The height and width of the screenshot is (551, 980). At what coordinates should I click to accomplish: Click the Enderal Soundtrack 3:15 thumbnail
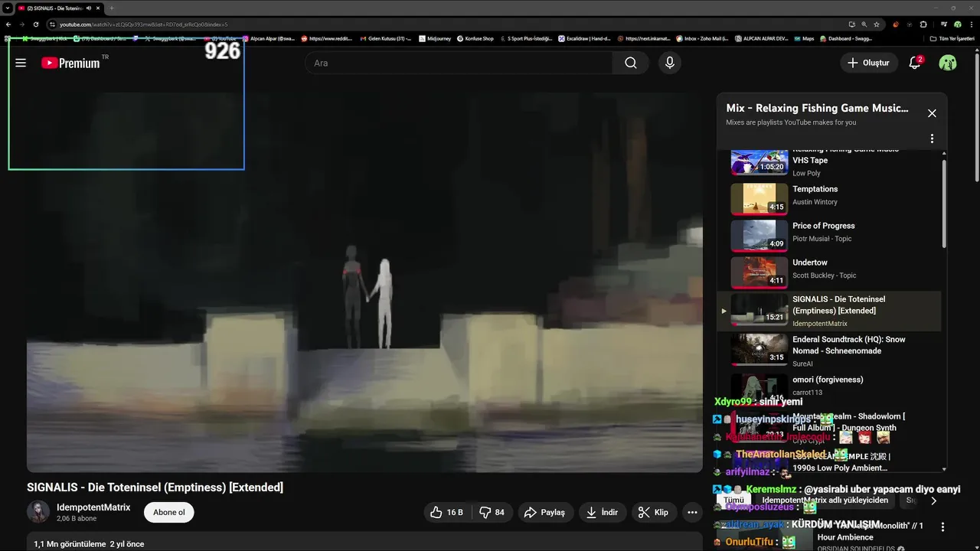pos(759,349)
